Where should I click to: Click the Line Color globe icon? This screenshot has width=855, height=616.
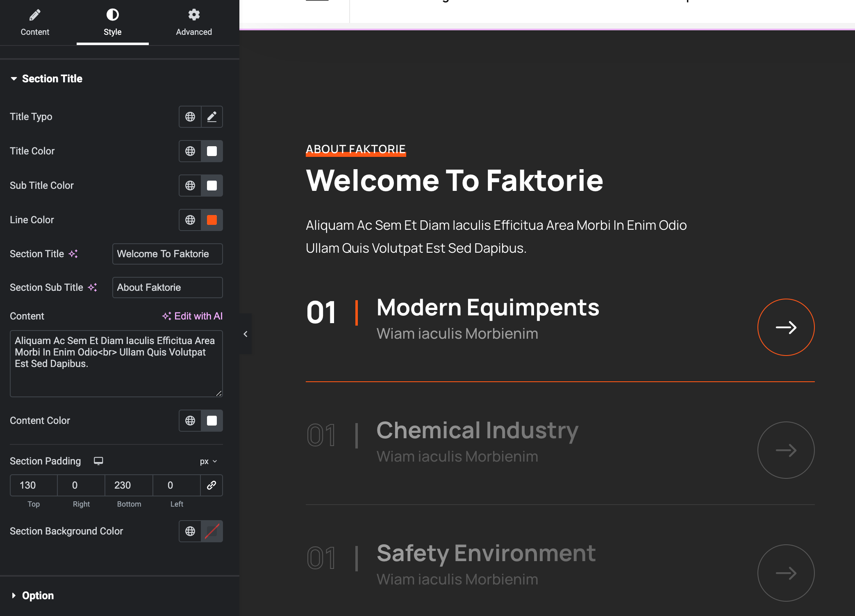190,220
